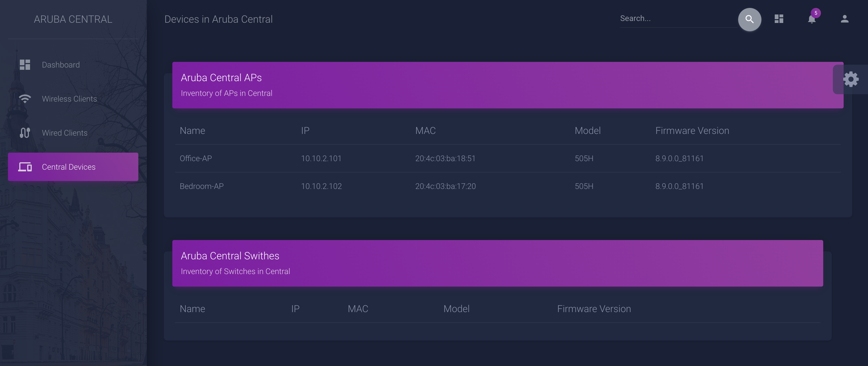Click the search magnifier icon
Image resolution: width=868 pixels, height=366 pixels.
750,19
